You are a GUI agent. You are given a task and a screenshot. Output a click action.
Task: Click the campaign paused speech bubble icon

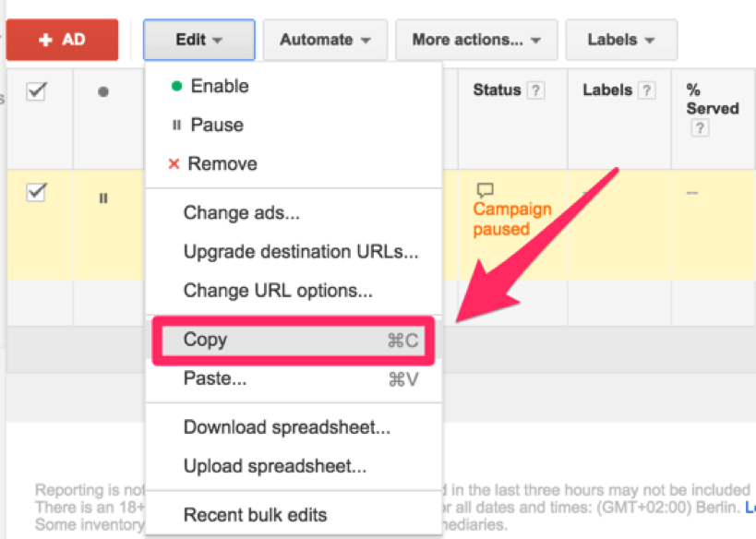tap(485, 190)
